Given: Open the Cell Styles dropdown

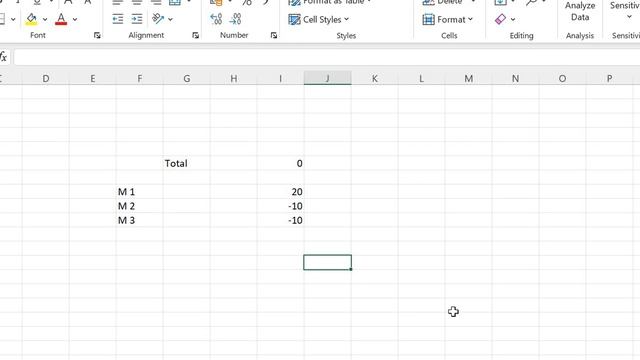Looking at the screenshot, I should (318, 19).
